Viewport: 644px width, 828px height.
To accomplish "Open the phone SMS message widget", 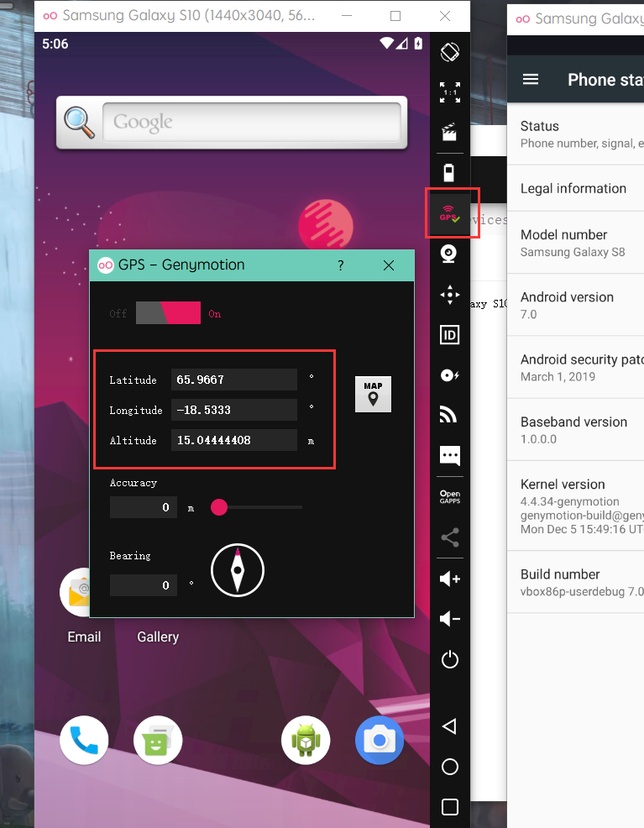I will click(x=450, y=455).
